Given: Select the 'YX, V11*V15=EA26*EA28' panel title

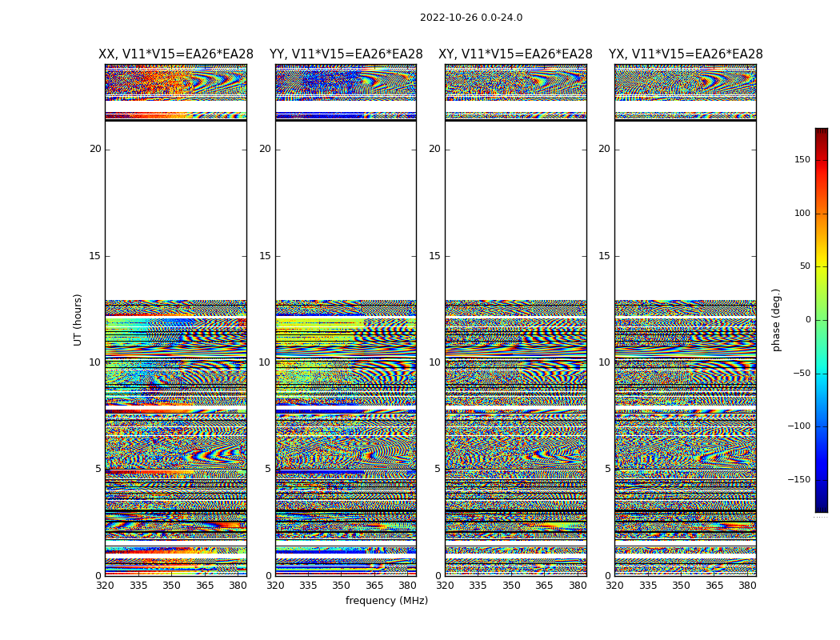Looking at the screenshot, I should (686, 54).
